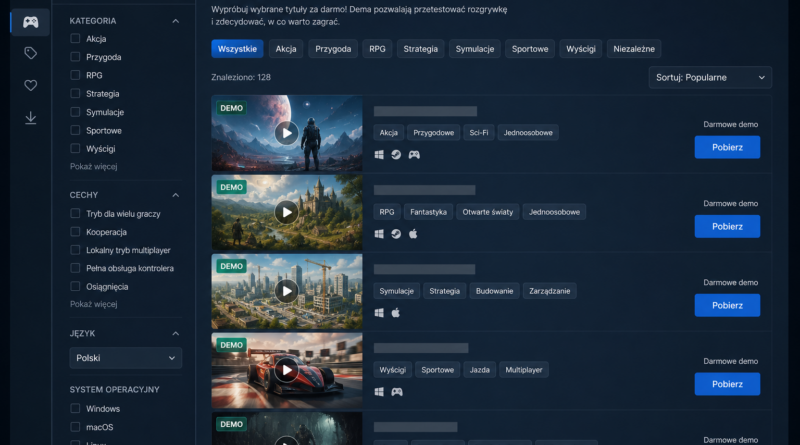Click Windows icon in the Jazda game row

point(379,392)
